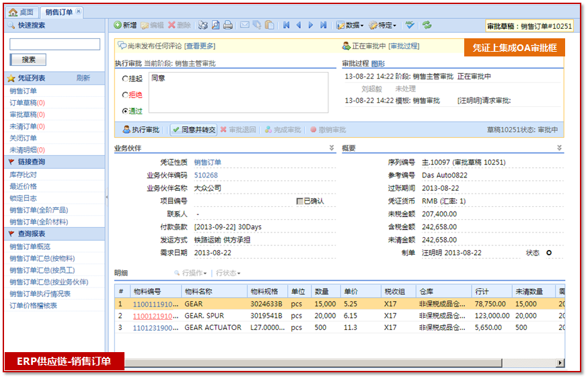The width and height of the screenshot is (588, 379).
Task: Click the 快速搜索 magnifier icon
Action: 11,25
